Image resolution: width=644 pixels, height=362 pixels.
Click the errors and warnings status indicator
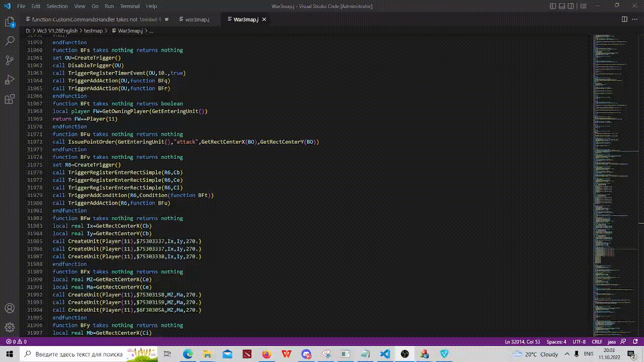point(17,342)
